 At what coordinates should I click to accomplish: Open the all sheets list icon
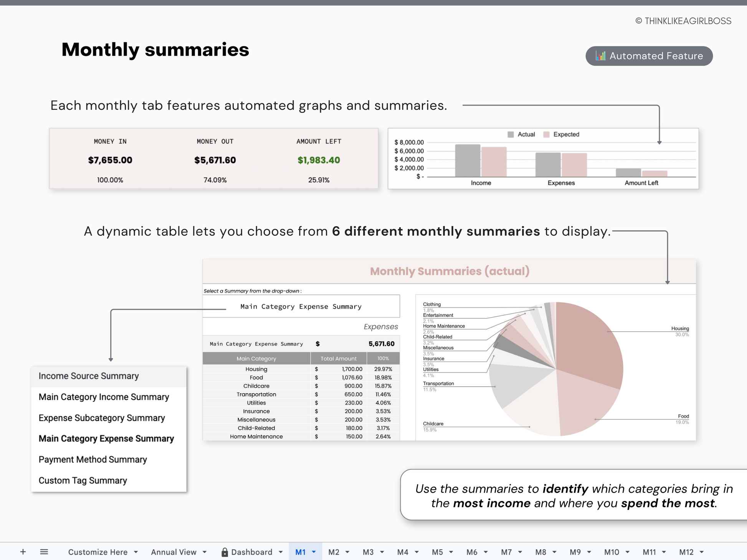(x=44, y=552)
